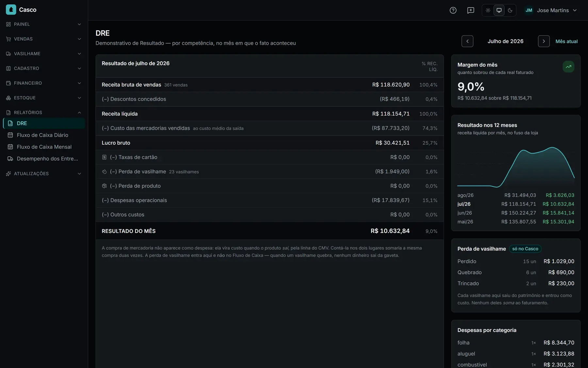Go to previous month arrow
The height and width of the screenshot is (368, 588).
point(467,41)
